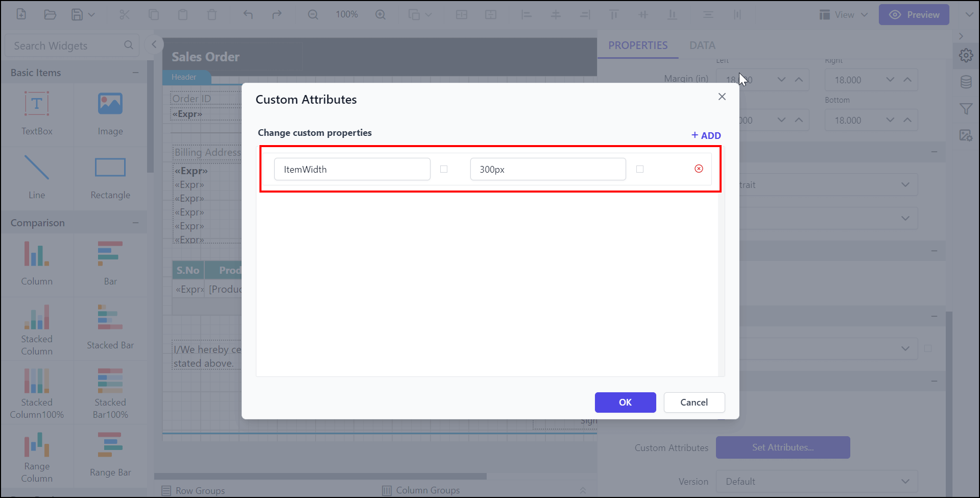Open the Version Default dropdown
The height and width of the screenshot is (498, 980).
[906, 481]
